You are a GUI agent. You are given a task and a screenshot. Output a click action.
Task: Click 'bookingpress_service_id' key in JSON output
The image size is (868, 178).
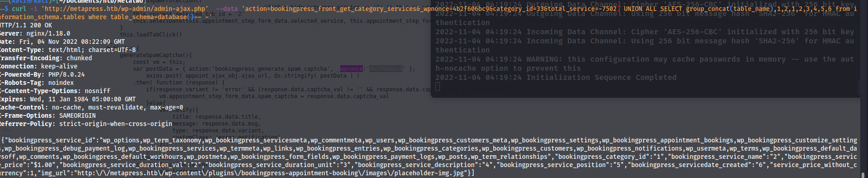click(x=50, y=140)
